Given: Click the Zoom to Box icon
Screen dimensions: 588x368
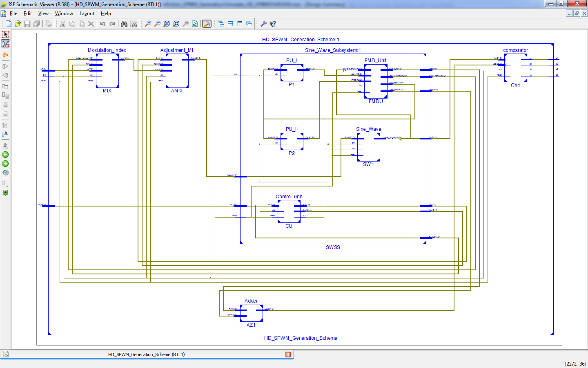Looking at the screenshot, I should point(185,24).
